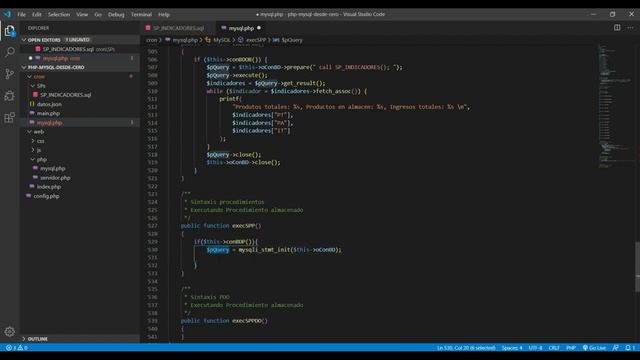Expand the js folder
Image resolution: width=640 pixels, height=360 pixels.
(x=39, y=150)
